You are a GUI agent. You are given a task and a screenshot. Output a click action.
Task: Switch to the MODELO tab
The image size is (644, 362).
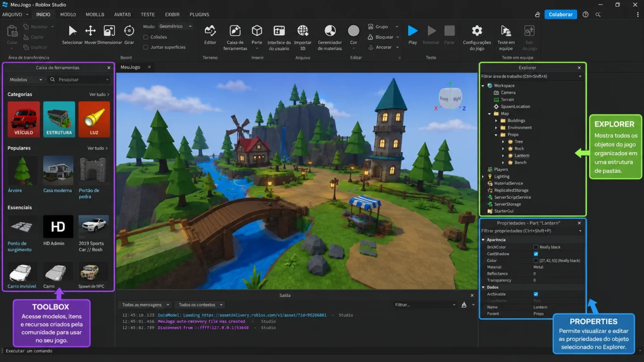coord(68,15)
